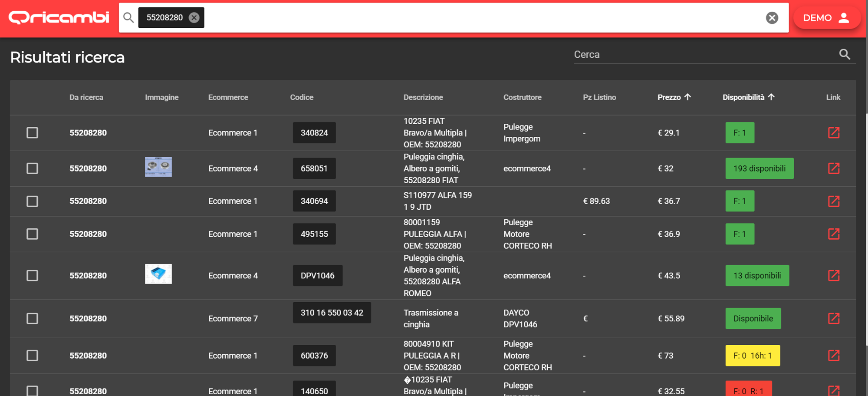Open the DEMO user account menu
The image size is (868, 396).
827,18
